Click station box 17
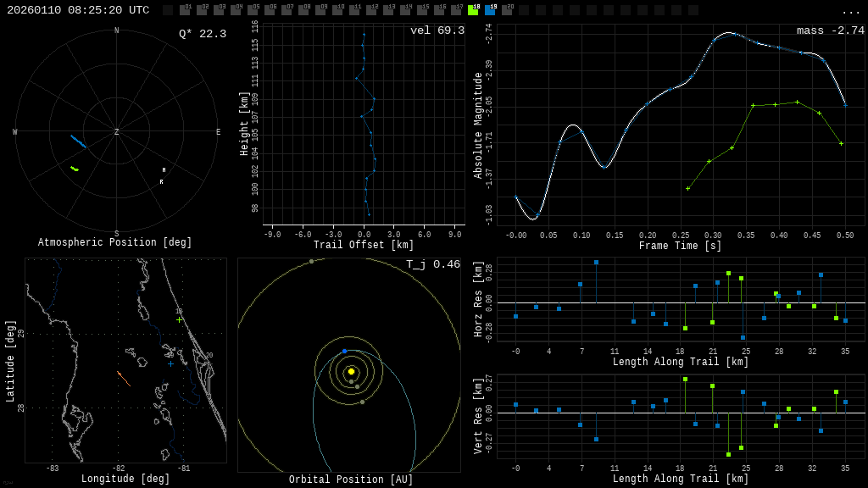 click(x=456, y=10)
